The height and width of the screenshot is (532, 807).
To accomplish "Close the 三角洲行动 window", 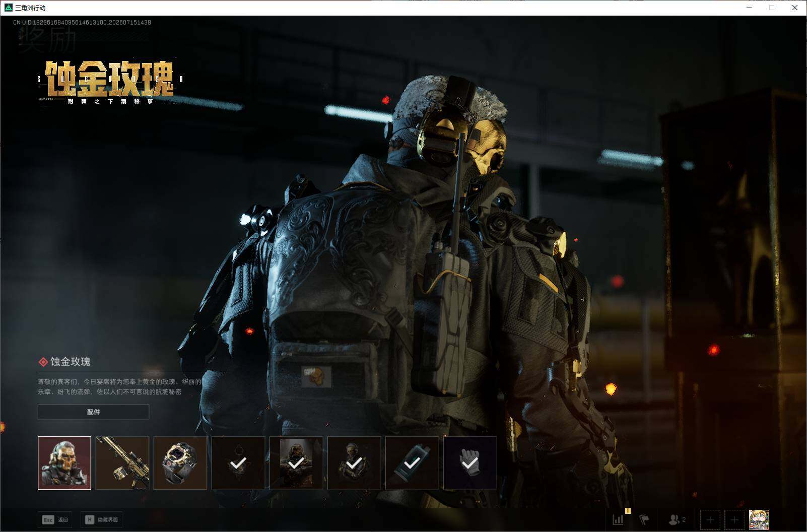I will coord(795,8).
